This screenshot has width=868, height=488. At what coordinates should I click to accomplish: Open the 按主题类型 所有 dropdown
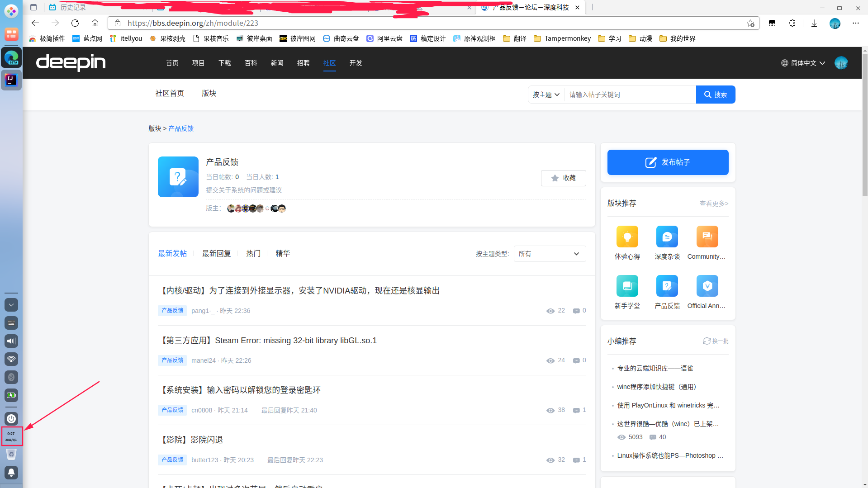pos(550,254)
